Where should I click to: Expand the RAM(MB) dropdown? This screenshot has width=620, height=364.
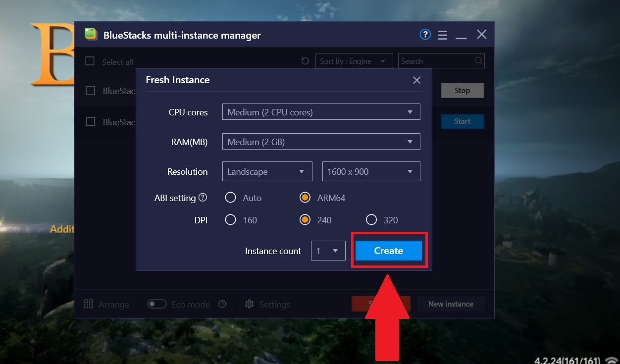pos(321,142)
